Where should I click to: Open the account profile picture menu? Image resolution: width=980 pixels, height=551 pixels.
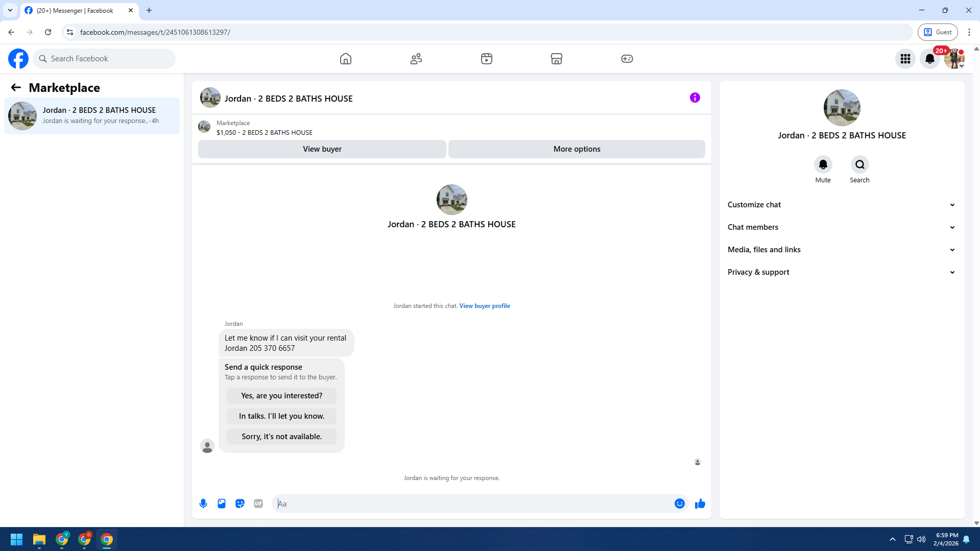(x=954, y=59)
